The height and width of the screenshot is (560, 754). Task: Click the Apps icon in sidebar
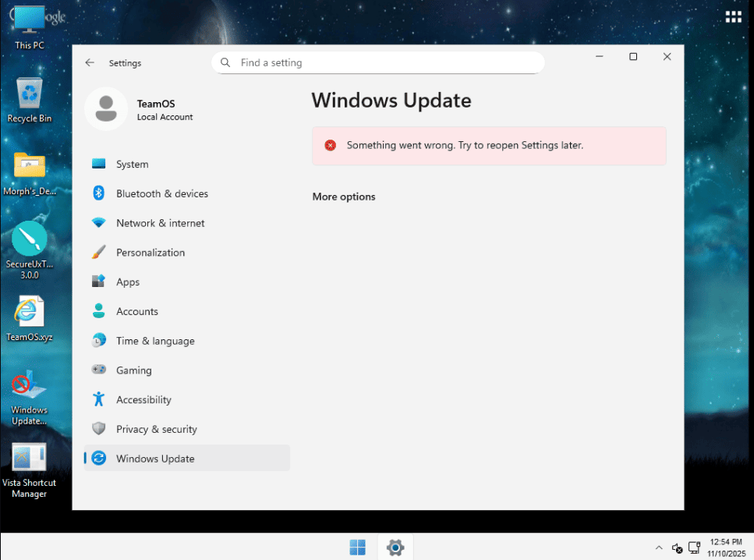pos(98,282)
